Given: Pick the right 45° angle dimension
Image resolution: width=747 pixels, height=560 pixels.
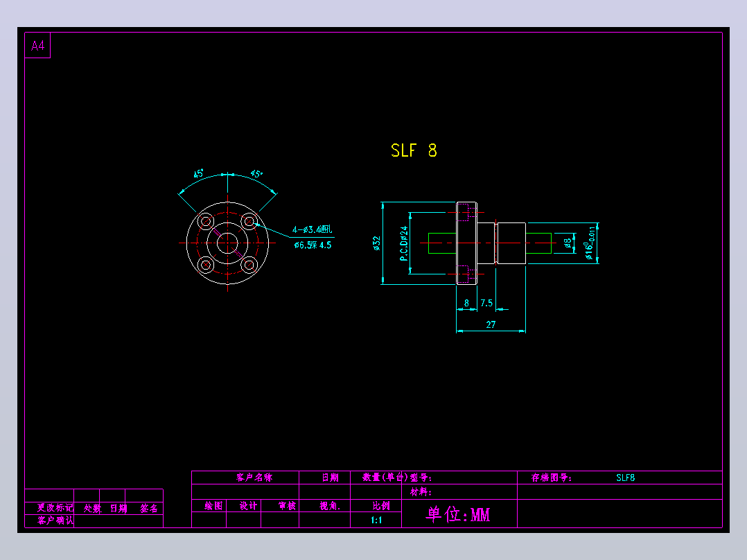Looking at the screenshot, I should point(256,173).
